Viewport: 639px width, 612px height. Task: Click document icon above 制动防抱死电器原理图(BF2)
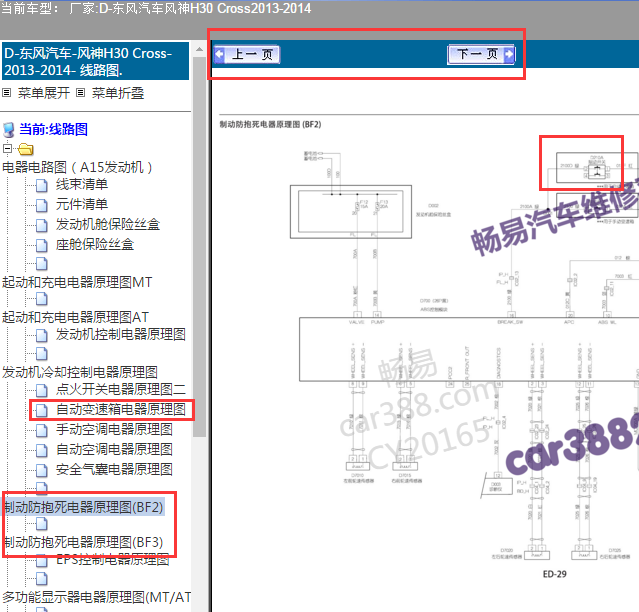[x=42, y=488]
